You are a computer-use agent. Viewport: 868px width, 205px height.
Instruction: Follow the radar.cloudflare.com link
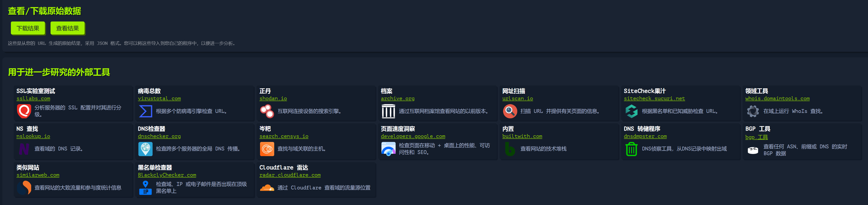[290, 175]
